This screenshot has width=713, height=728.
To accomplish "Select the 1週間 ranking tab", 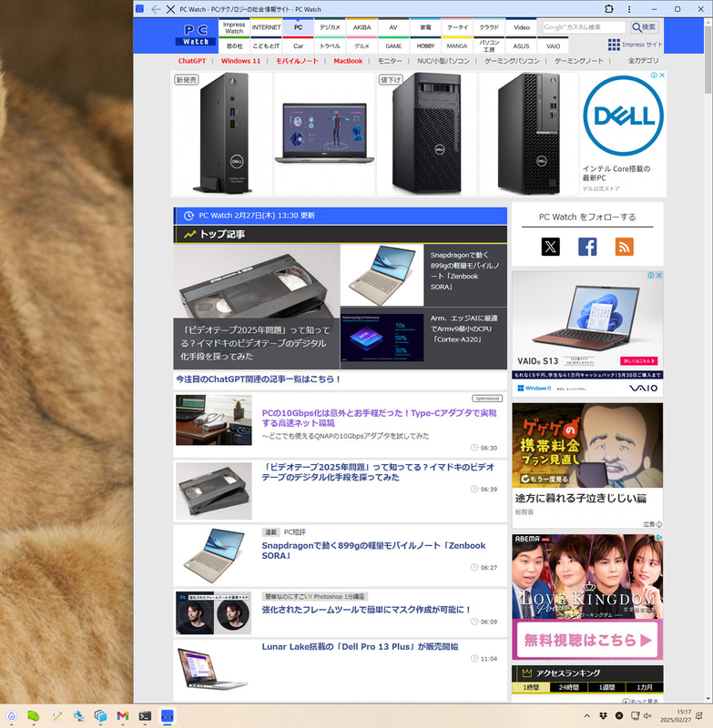I will pos(606,687).
